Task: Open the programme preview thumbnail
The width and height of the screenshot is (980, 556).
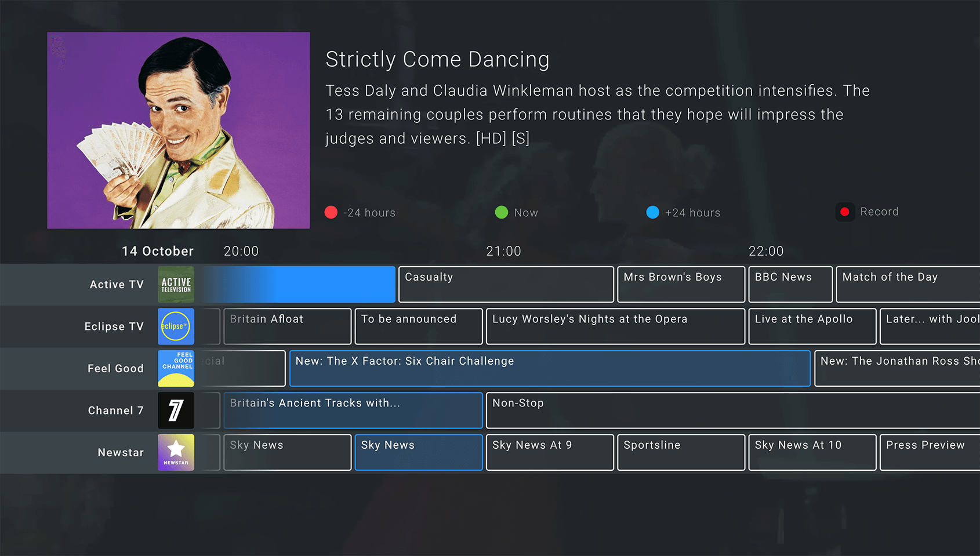Action: coord(179,130)
